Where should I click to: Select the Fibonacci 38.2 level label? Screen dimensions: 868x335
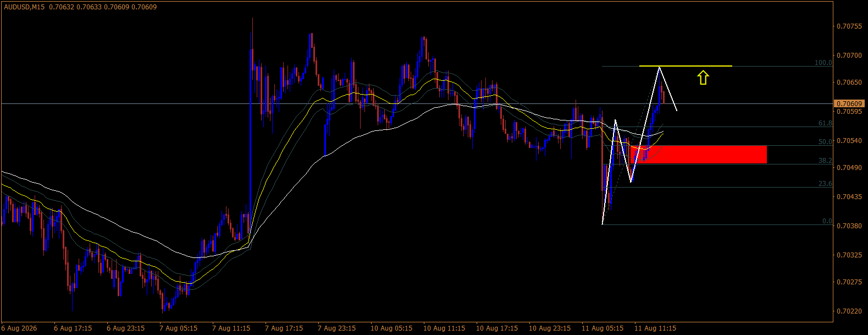pos(825,161)
